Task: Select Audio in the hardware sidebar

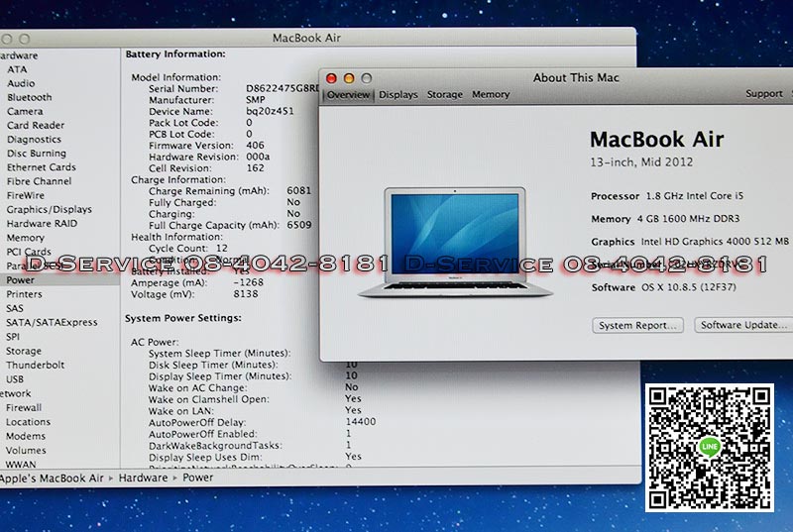Action: click(21, 83)
